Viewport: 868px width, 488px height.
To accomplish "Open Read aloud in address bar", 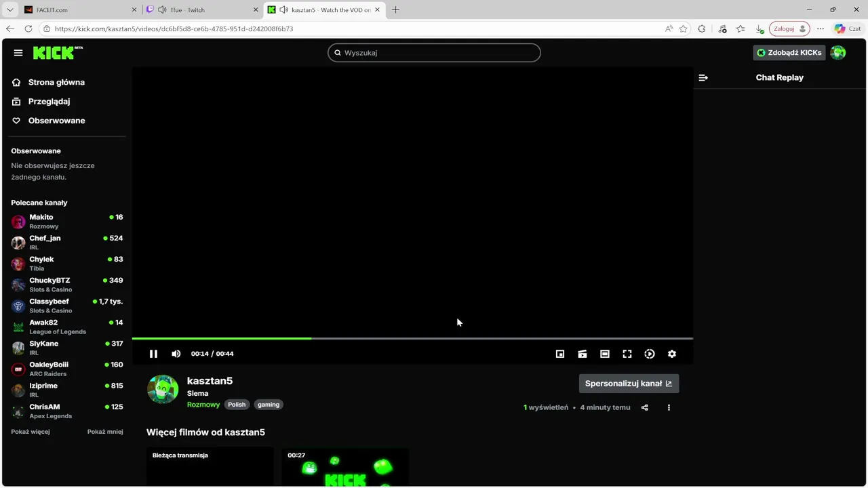I will tap(669, 28).
